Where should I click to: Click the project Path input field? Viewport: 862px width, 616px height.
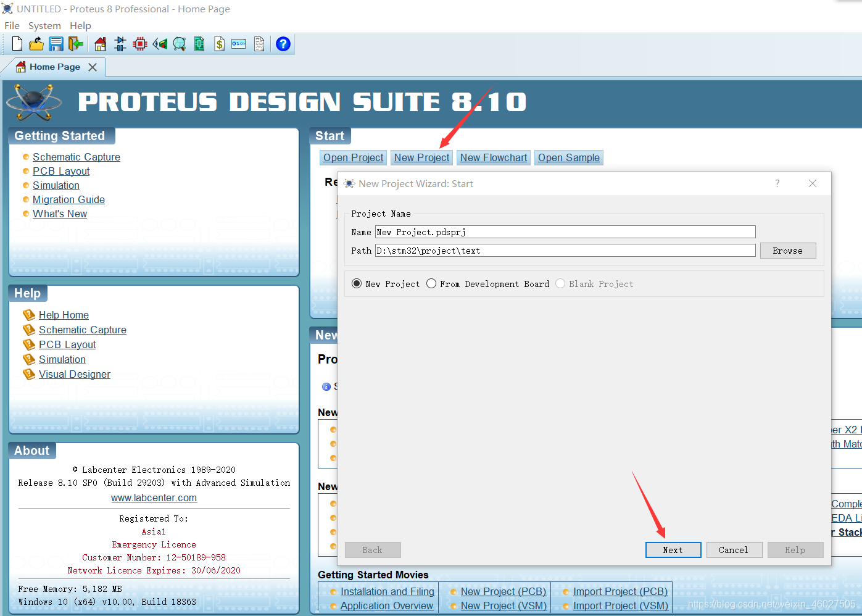[x=565, y=251]
